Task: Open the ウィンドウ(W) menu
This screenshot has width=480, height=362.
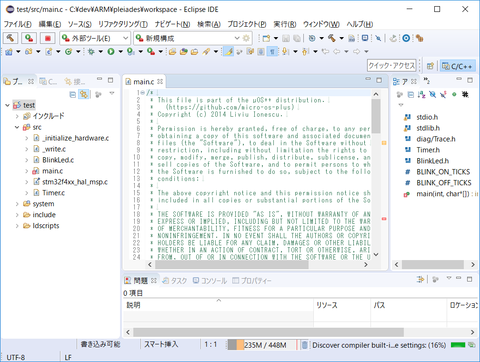Action: point(321,24)
